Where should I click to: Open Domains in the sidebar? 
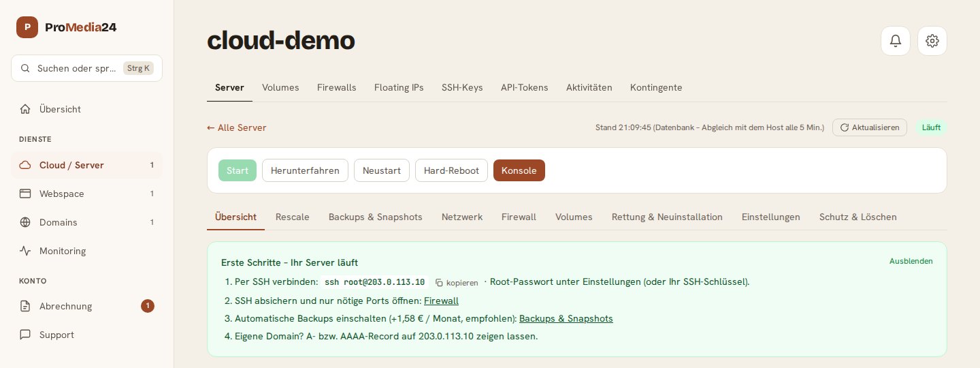pyautogui.click(x=86, y=222)
